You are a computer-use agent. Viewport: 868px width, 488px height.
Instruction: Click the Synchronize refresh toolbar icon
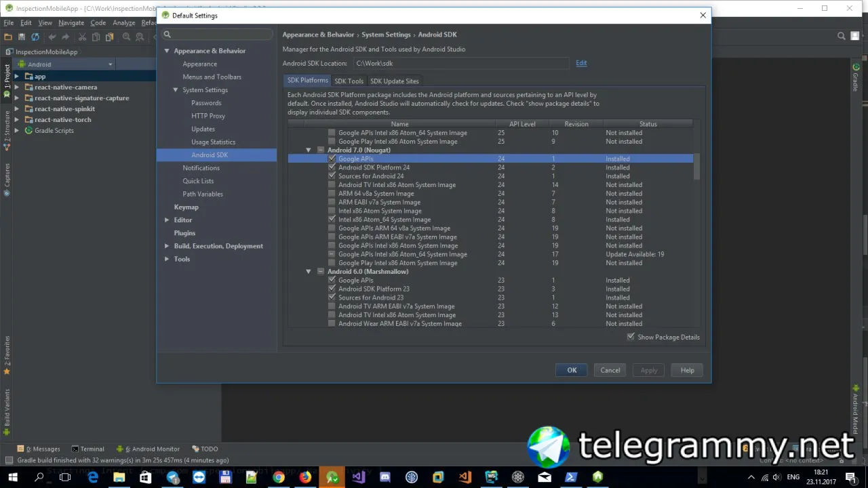click(35, 37)
